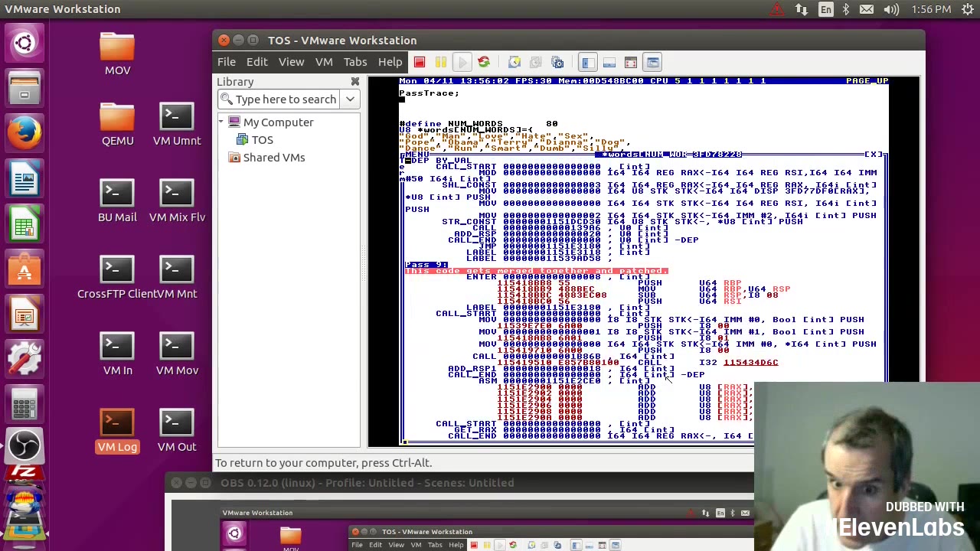Toggle the library sidebar view icon
980x551 pixels.
(x=588, y=62)
